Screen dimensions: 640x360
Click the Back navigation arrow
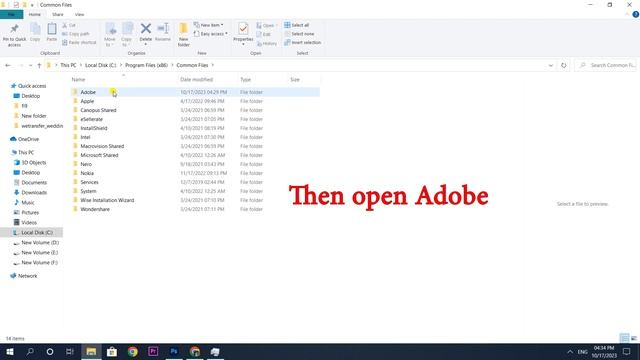(8, 65)
